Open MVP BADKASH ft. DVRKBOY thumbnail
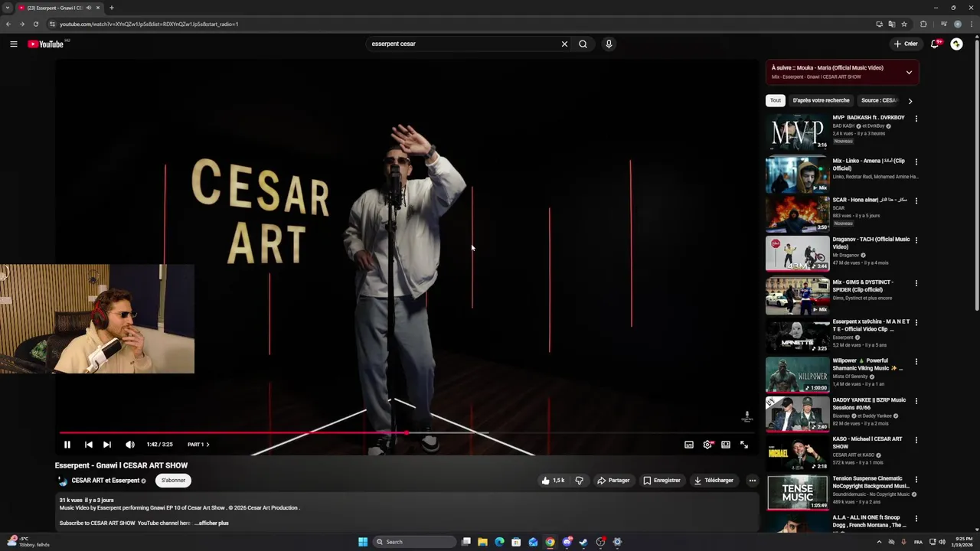The height and width of the screenshot is (551, 980). tap(797, 132)
